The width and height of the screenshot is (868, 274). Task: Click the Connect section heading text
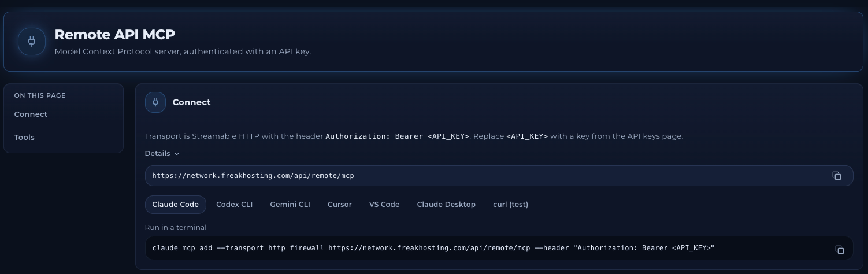(x=191, y=102)
